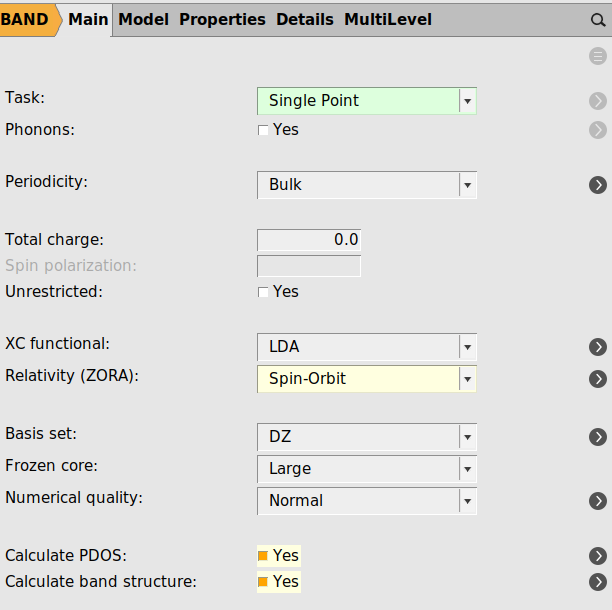
Task: Click the BAND panel button
Action: 25,19
